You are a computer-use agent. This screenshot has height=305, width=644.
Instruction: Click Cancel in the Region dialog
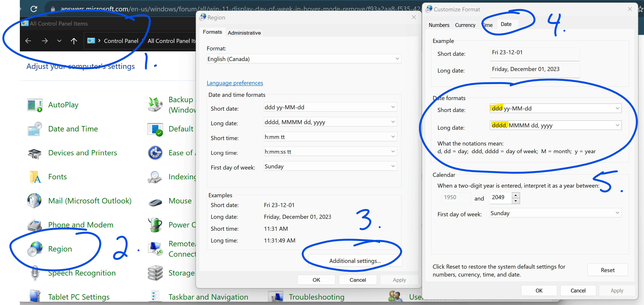click(358, 280)
